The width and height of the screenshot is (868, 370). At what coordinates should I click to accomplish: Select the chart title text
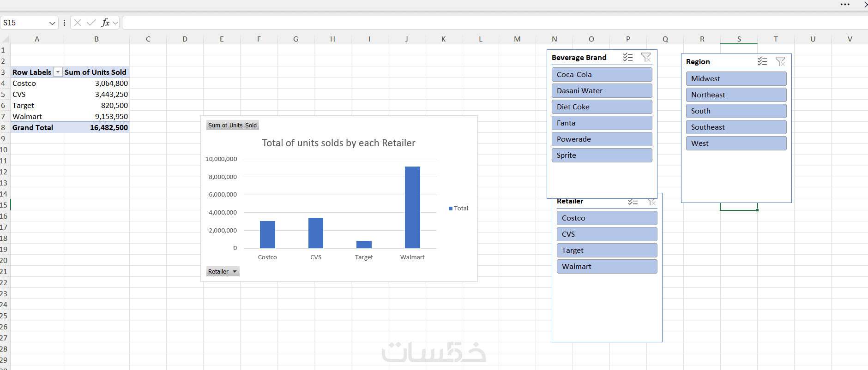coord(338,143)
